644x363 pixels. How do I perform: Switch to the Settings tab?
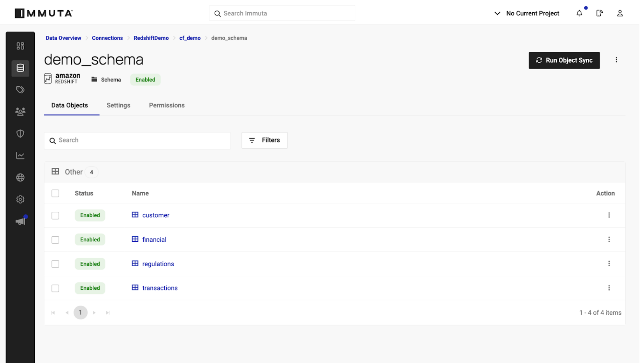click(x=118, y=105)
